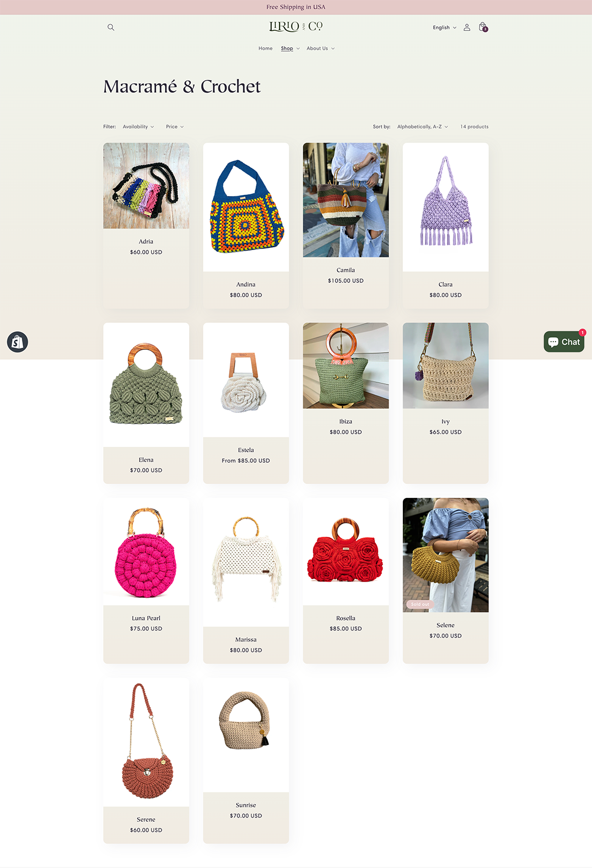This screenshot has width=592, height=868.
Task: Expand the Availability filter
Action: point(138,127)
